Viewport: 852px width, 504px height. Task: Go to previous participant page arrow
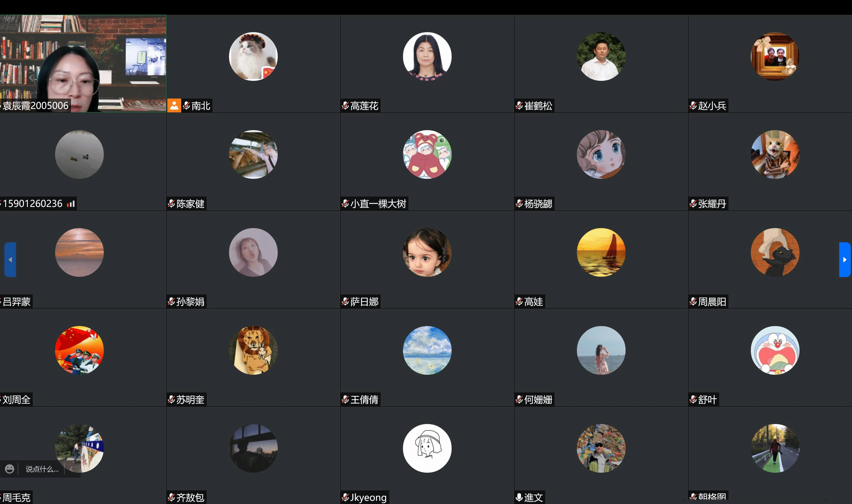coord(10,259)
